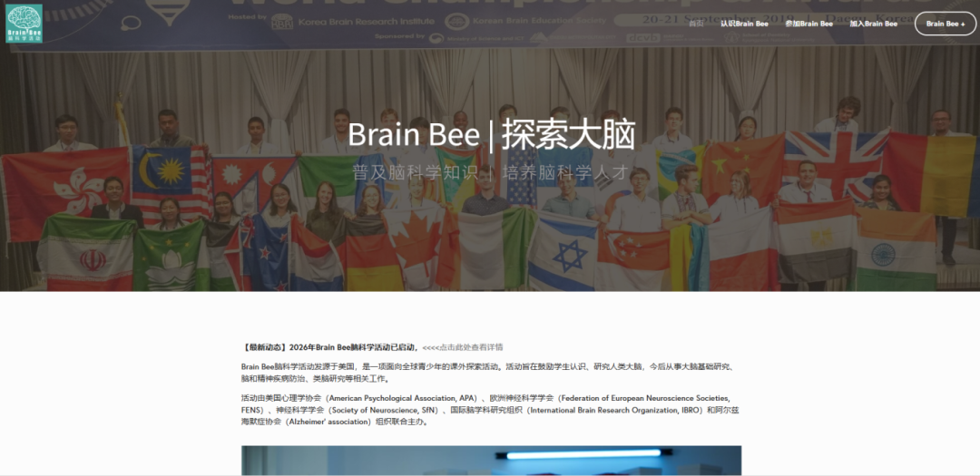Click the photo thumbnail below the sponsors paragraph
980x476 pixels.
(491, 461)
